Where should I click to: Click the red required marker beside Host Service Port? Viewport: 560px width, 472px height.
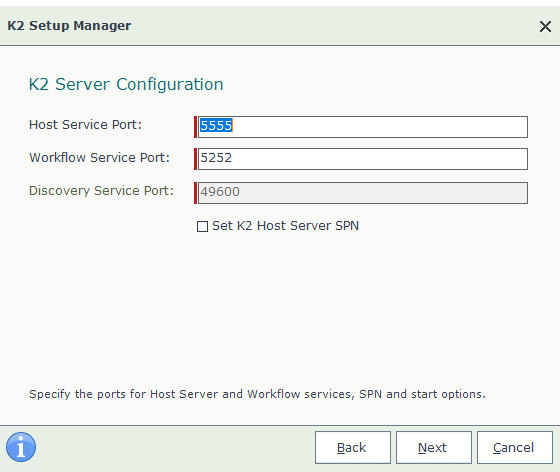195,127
